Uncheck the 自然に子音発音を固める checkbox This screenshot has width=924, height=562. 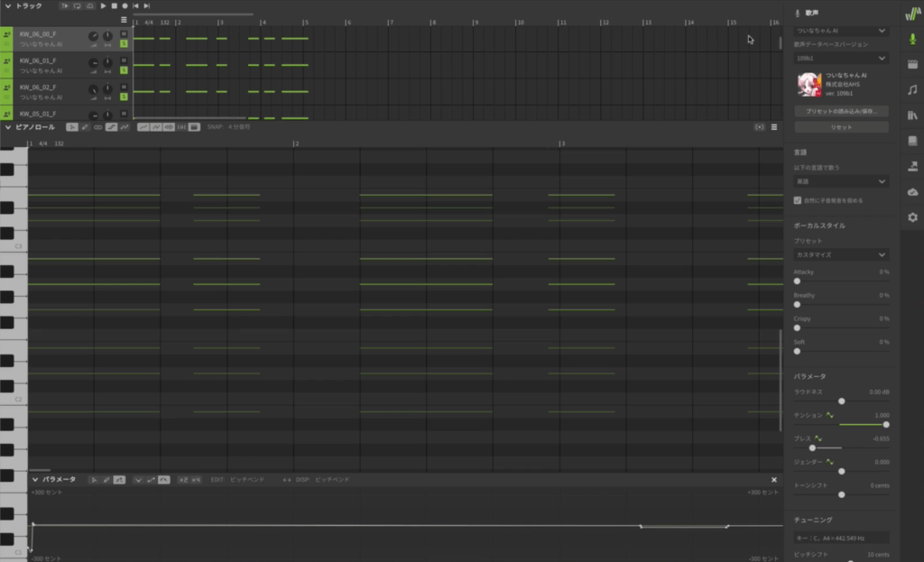pyautogui.click(x=797, y=200)
